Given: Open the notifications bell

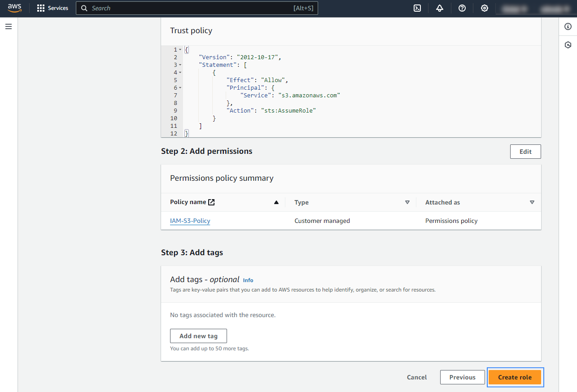Looking at the screenshot, I should 440,8.
